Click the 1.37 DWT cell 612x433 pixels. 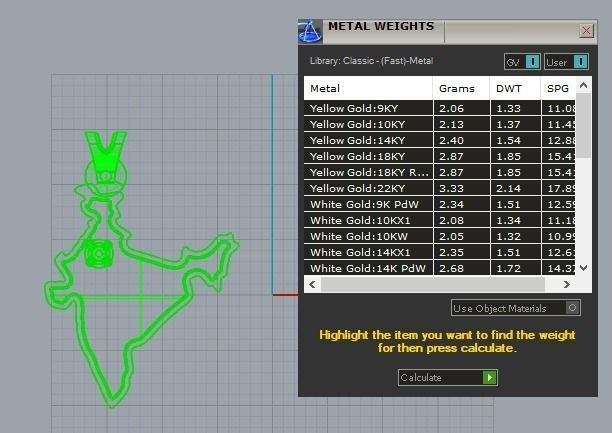click(516, 124)
